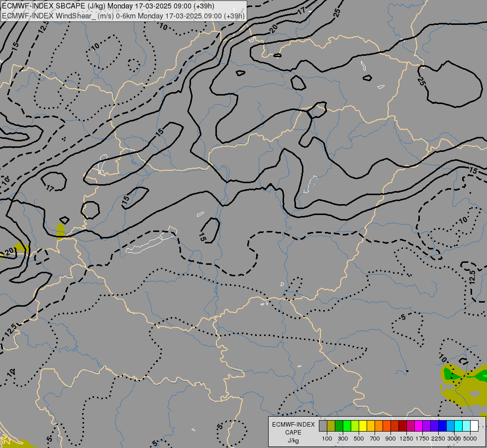Image resolution: width=487 pixels, height=448 pixels.
Task: Pick the dark green legend swatch
Action: (339, 426)
